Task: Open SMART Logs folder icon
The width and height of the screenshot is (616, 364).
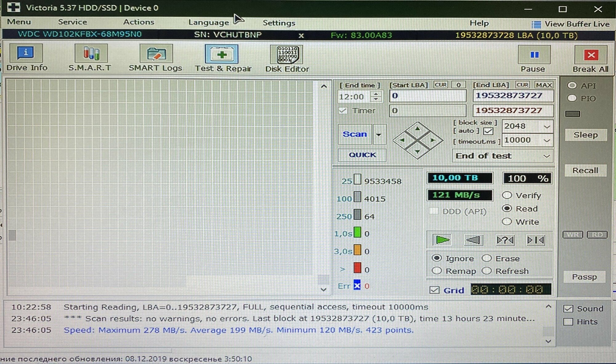Action: coord(156,54)
